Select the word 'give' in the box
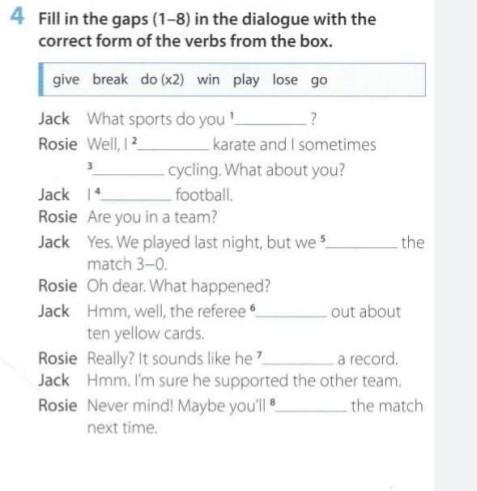 [66, 80]
